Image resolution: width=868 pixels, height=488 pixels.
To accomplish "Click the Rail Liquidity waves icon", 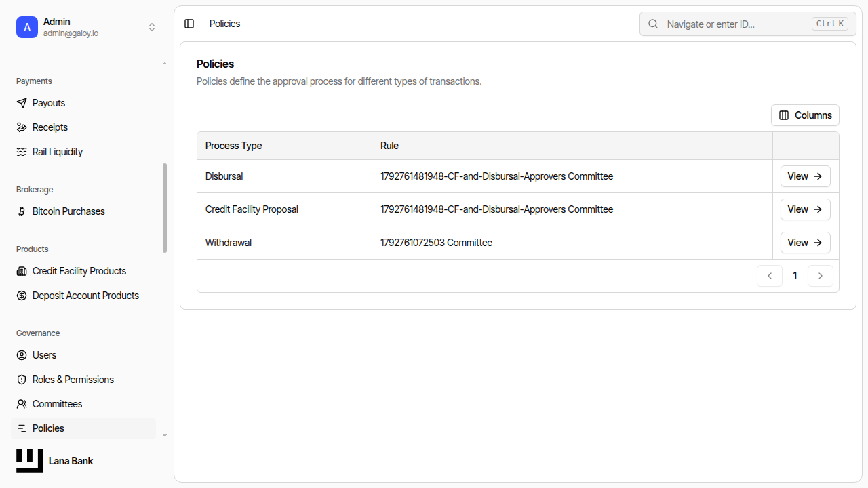I will [x=22, y=152].
